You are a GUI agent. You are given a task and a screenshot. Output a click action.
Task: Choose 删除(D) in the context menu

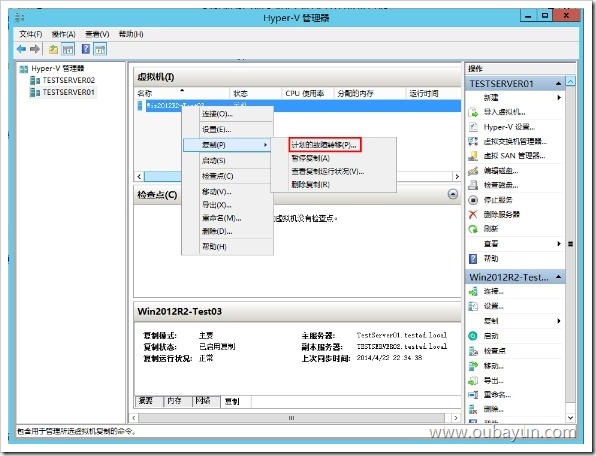pos(227,231)
